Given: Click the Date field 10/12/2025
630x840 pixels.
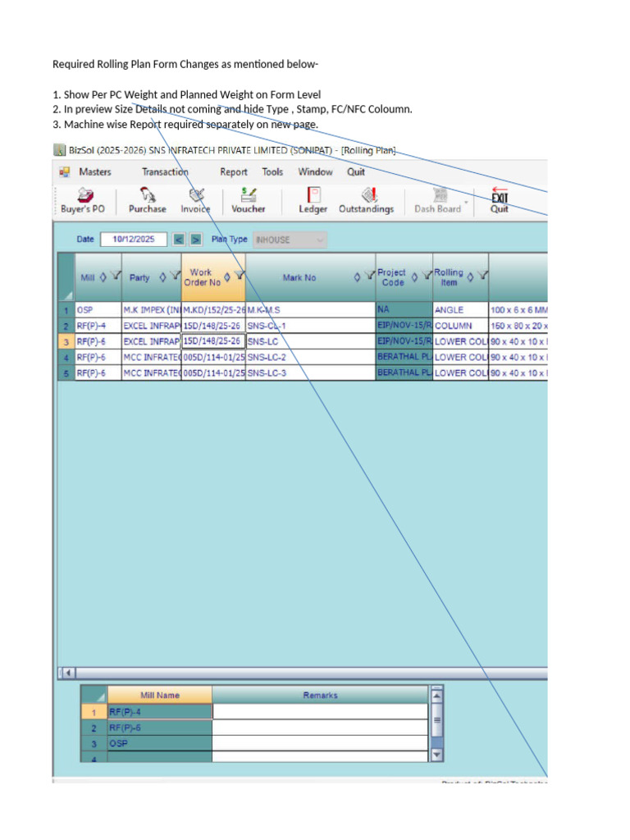Looking at the screenshot, I should click(134, 240).
